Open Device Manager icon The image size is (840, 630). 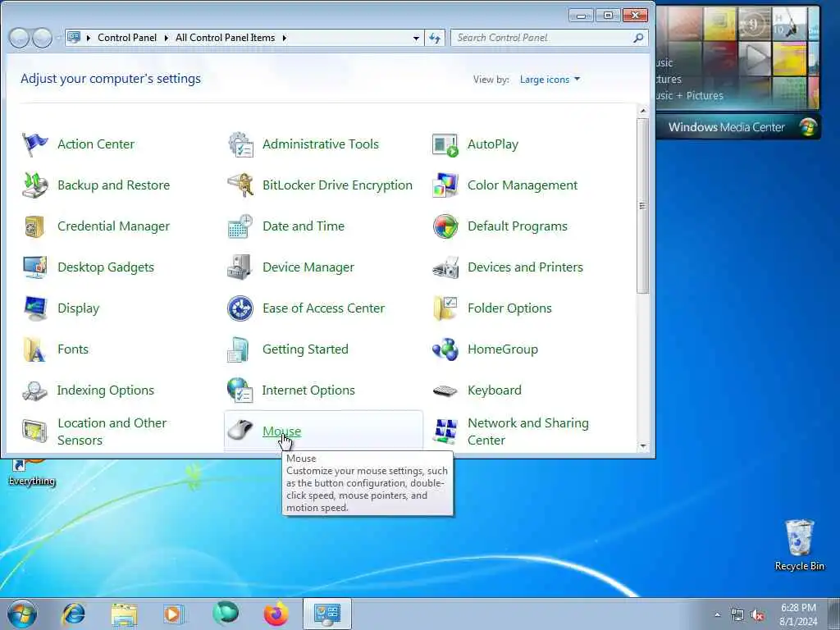pos(240,267)
